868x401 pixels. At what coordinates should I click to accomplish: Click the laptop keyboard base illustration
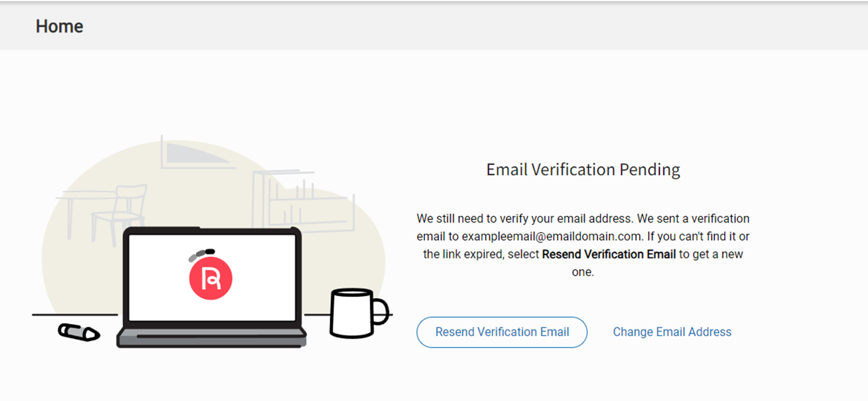(x=212, y=337)
